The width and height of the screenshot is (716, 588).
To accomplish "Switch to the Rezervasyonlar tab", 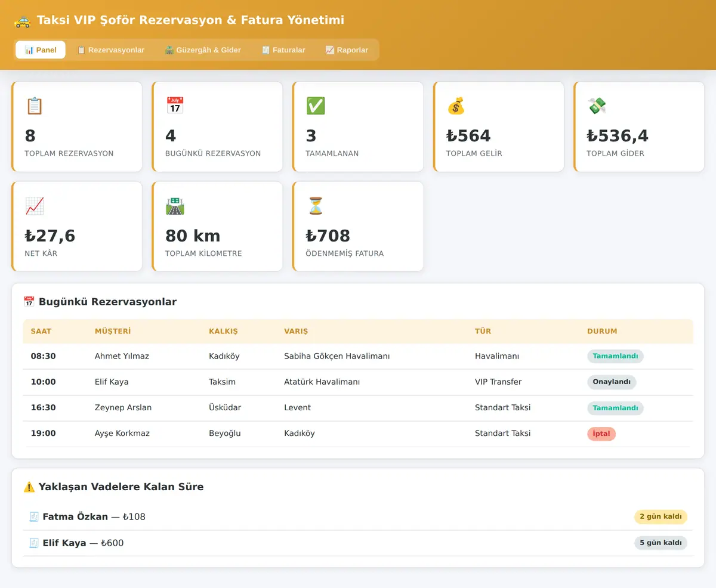I will [110, 49].
